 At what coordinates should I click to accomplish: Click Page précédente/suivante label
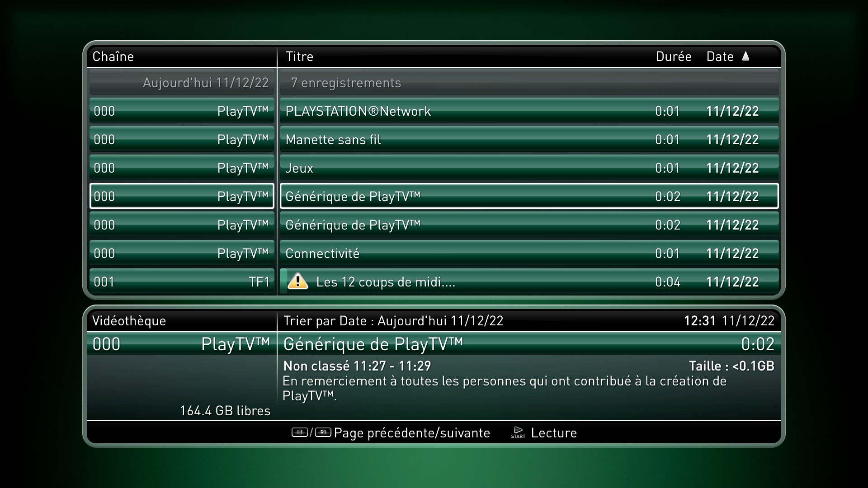pyautogui.click(x=412, y=433)
